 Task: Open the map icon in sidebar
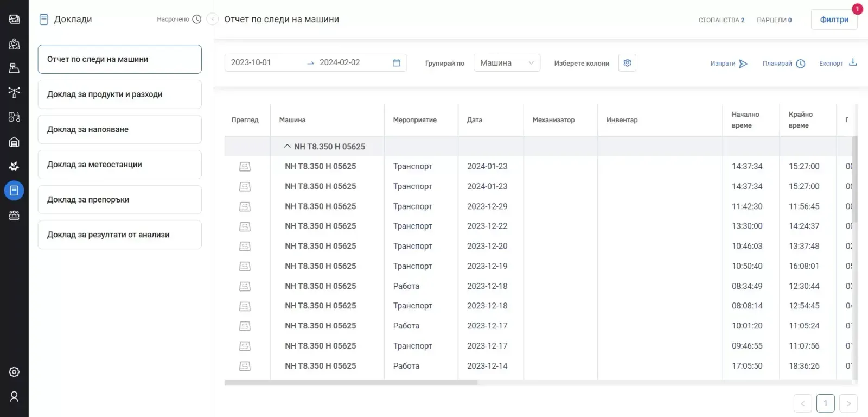point(14,19)
